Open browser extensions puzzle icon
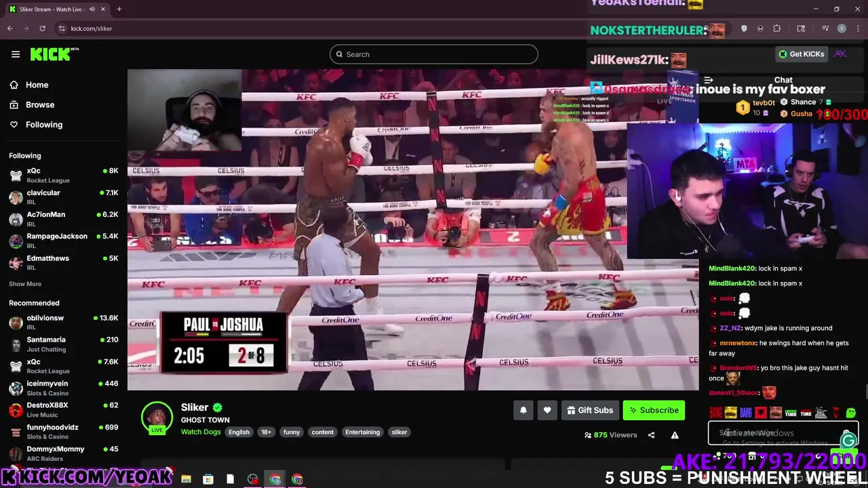This screenshot has height=488, width=868. (x=777, y=28)
